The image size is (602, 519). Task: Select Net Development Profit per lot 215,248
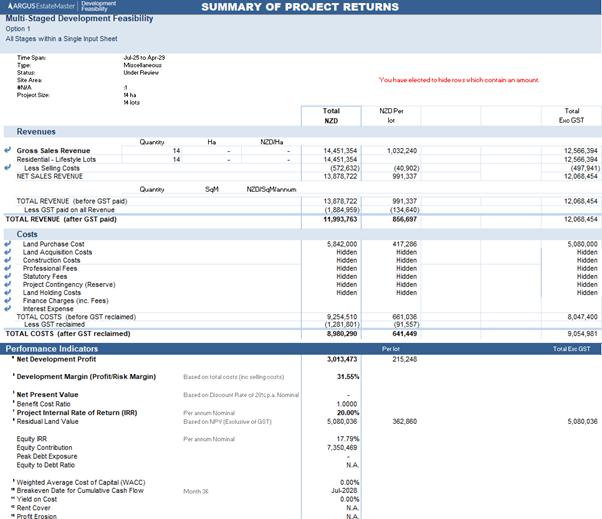click(x=404, y=359)
